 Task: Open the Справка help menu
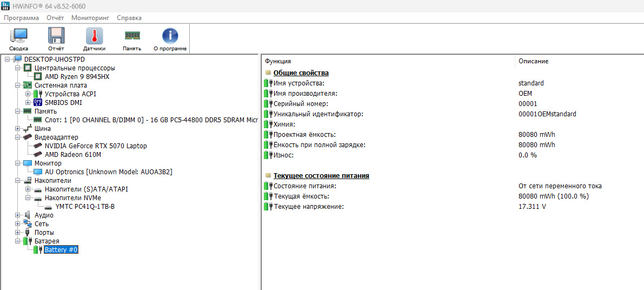coord(129,18)
